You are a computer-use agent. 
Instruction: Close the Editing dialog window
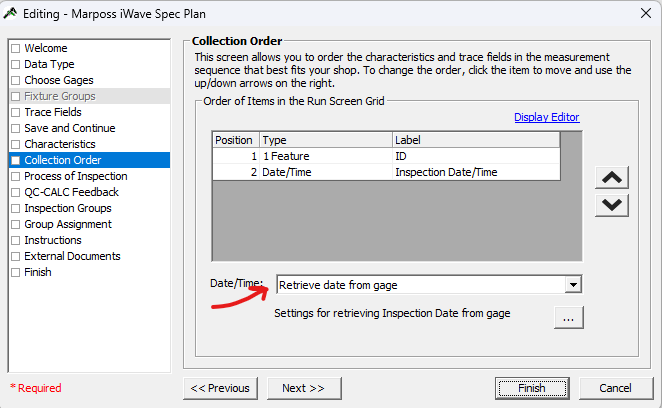[x=646, y=14]
